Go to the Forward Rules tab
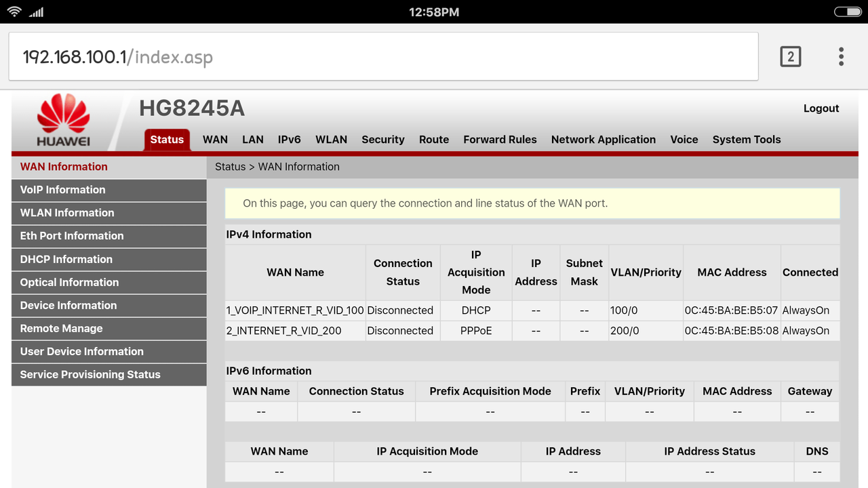 pos(500,140)
